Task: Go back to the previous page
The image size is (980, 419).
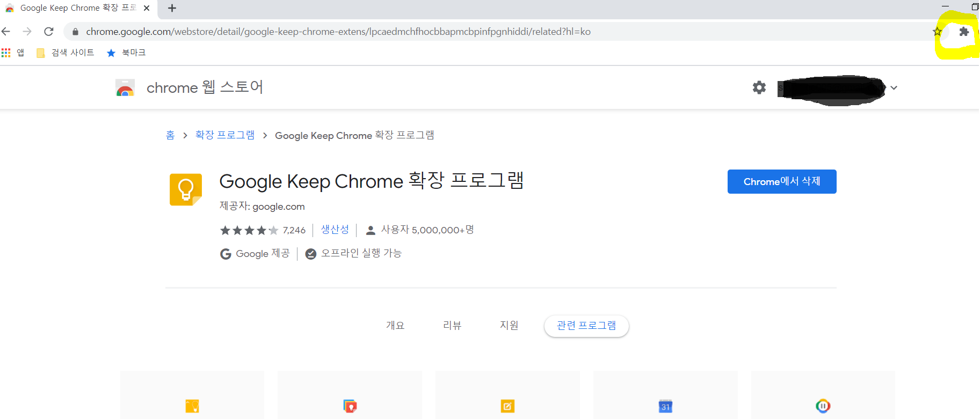Action: 6,32
